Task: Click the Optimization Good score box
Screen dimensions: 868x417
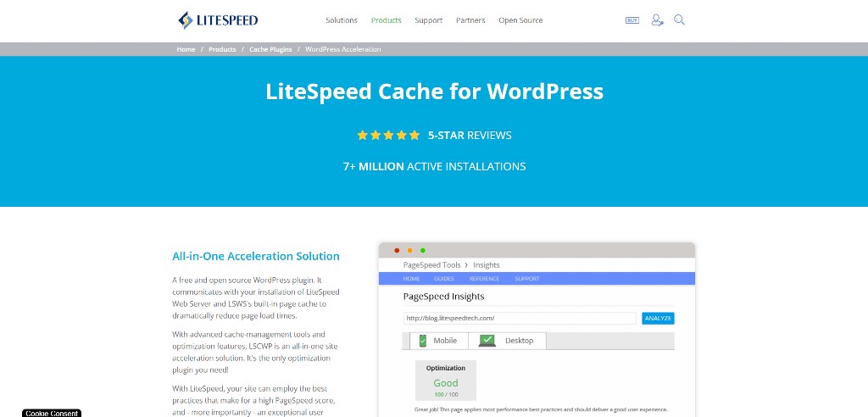Action: [446, 381]
